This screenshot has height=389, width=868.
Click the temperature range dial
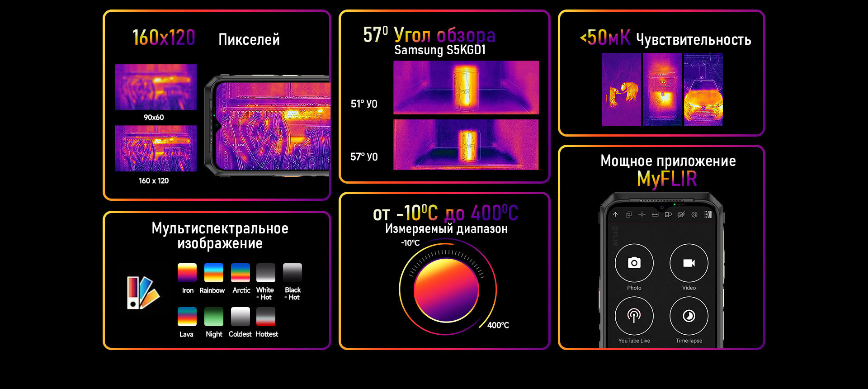tap(446, 289)
